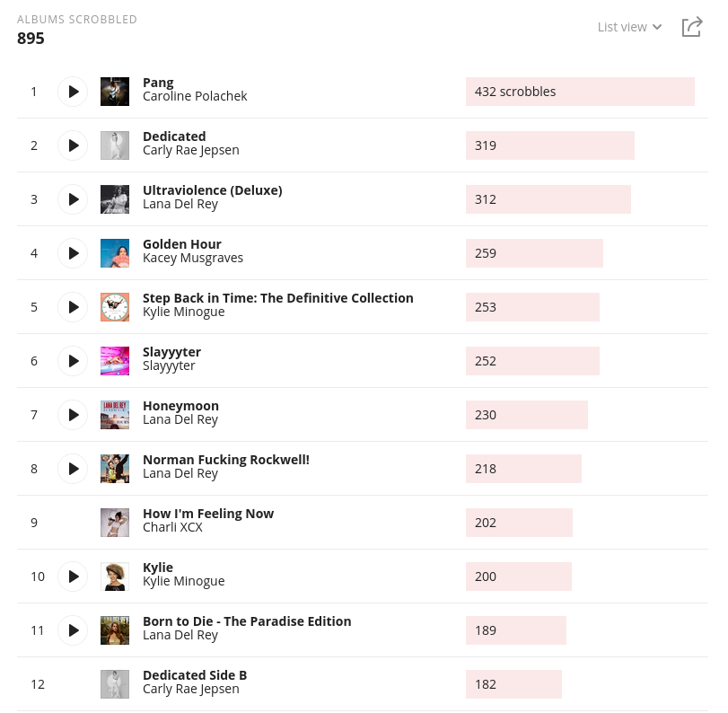The image size is (728, 713).
Task: Click the 259 scrobbles bar
Action: tap(534, 253)
